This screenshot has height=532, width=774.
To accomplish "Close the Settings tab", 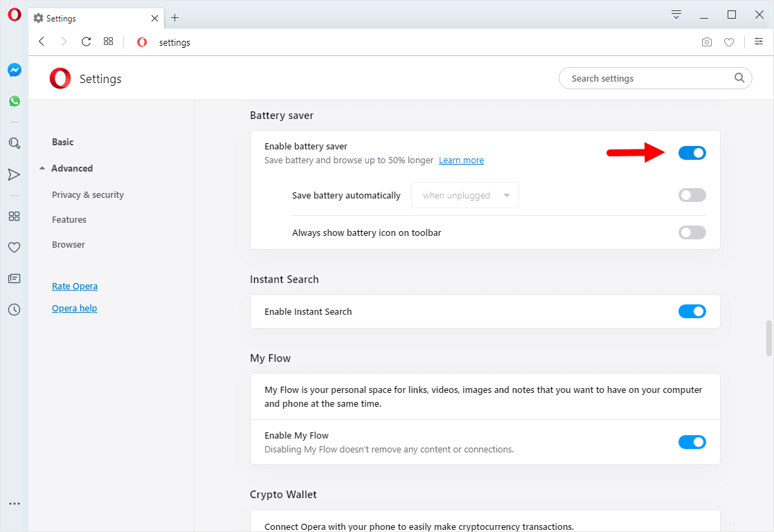I will click(154, 18).
